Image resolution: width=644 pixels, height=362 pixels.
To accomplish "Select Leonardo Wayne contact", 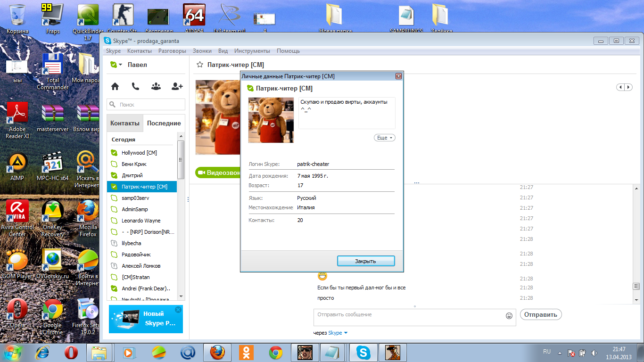I will (142, 221).
